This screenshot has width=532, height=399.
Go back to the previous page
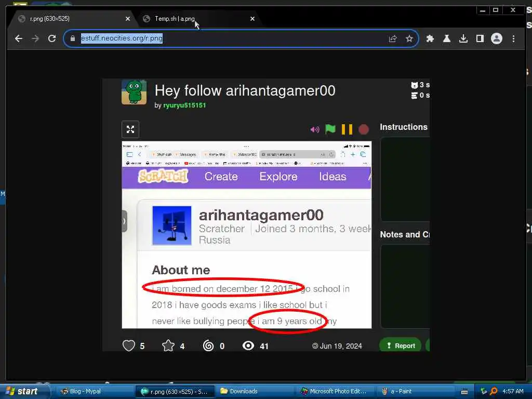tap(19, 38)
